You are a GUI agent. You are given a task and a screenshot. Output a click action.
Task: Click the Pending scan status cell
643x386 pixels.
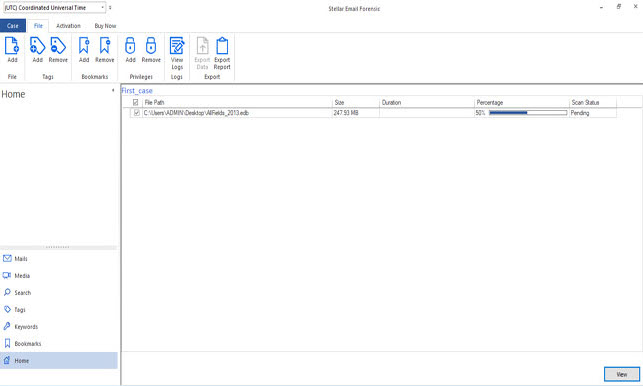[x=593, y=113]
